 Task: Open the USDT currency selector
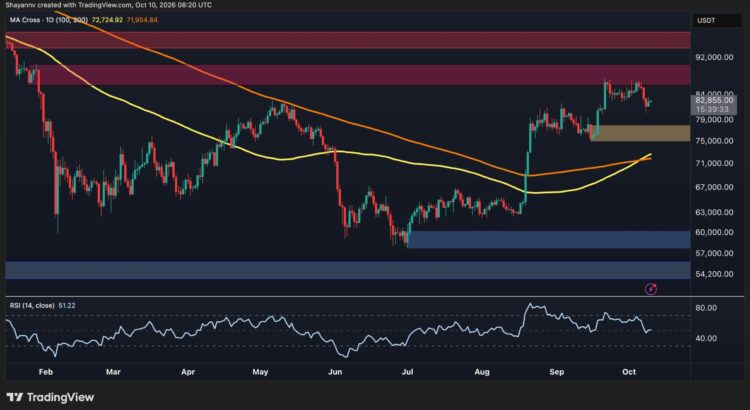point(717,20)
